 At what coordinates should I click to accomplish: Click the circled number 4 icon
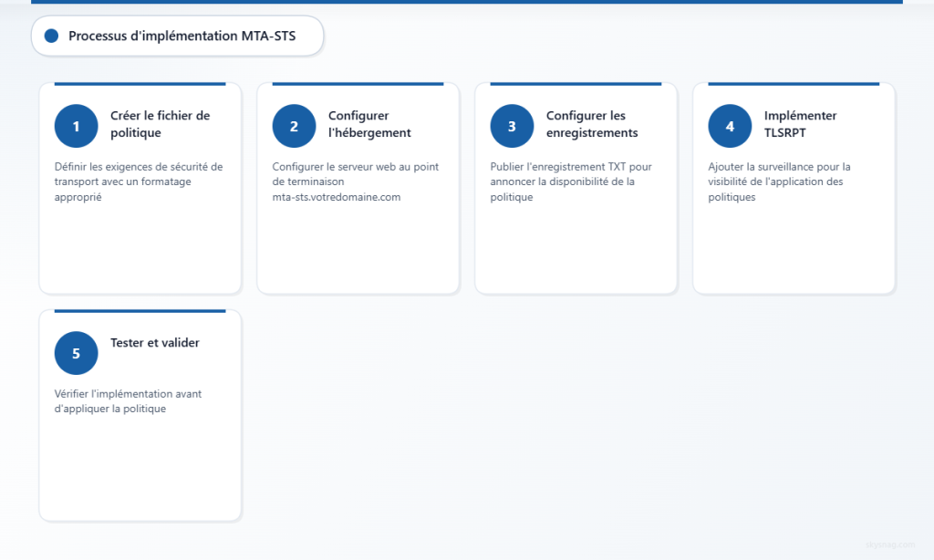pyautogui.click(x=730, y=126)
